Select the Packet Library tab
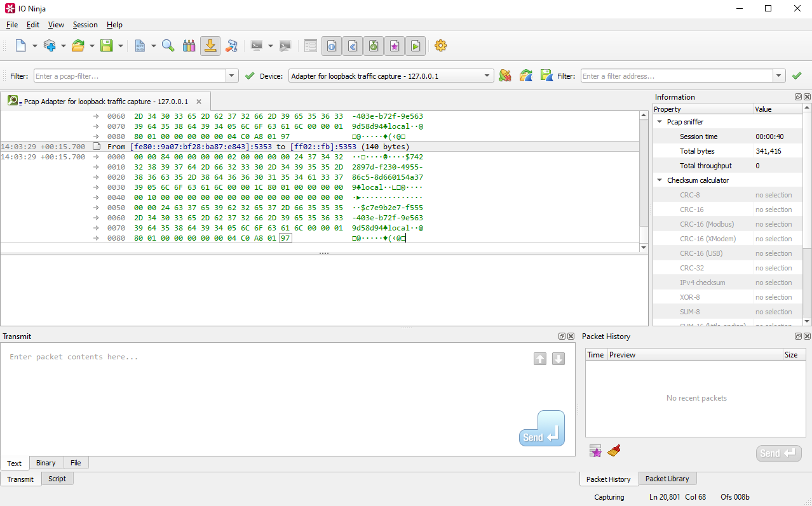The height and width of the screenshot is (506, 812). 667,479
